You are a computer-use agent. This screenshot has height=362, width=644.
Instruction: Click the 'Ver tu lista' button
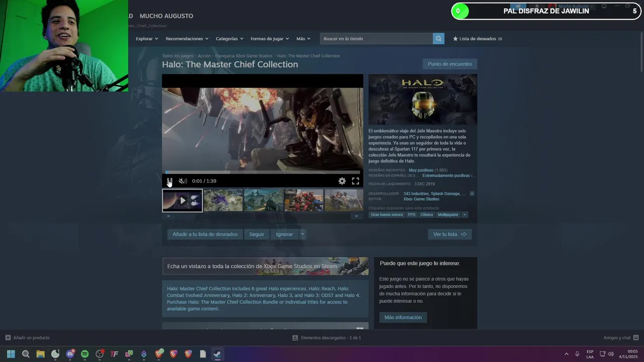point(450,234)
